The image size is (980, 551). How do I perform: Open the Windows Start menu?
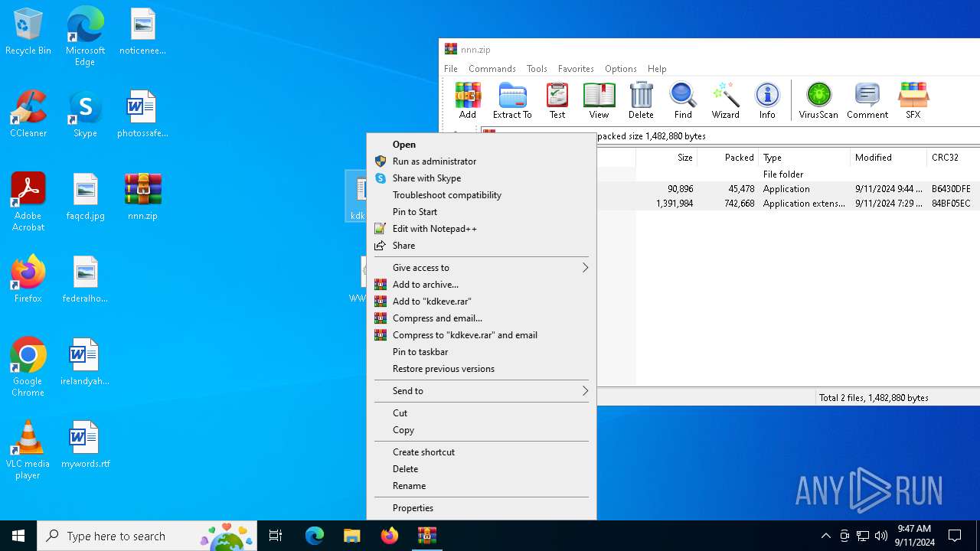[18, 536]
